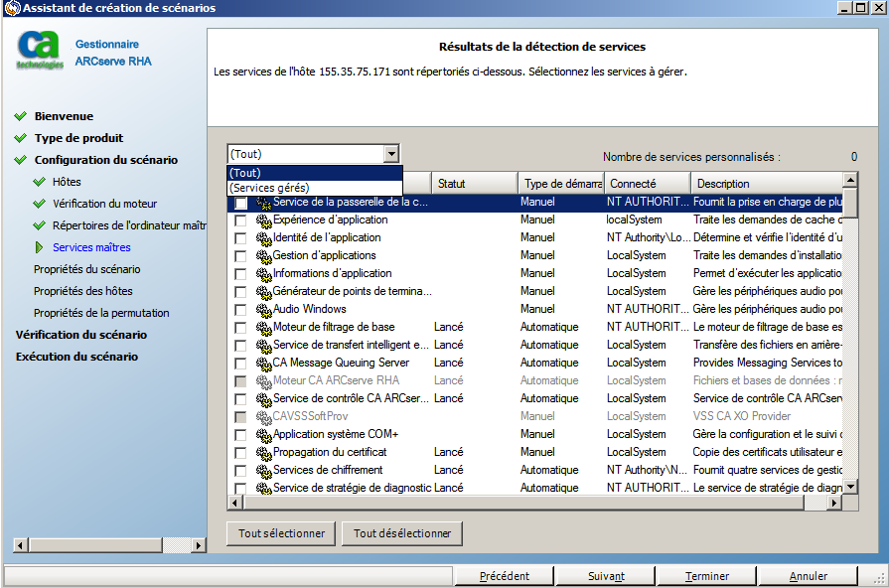Check the box for Expérience d'application

tap(240, 220)
